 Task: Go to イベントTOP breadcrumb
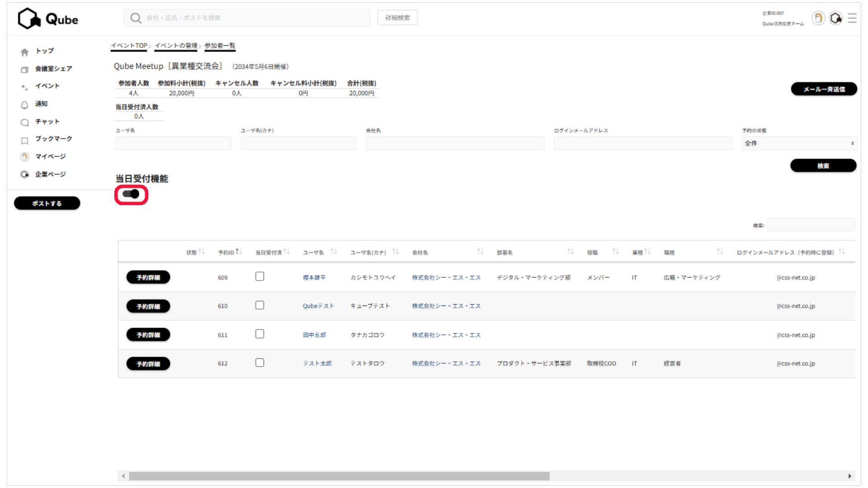(129, 46)
